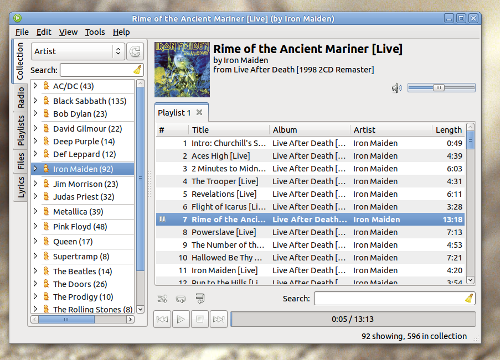500x360 pixels.
Task: Open the Tools menu
Action: (95, 32)
